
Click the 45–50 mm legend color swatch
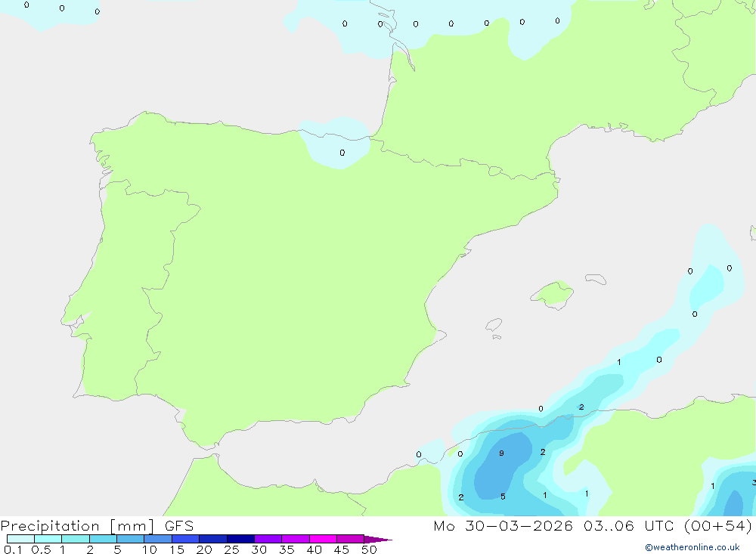click(351, 539)
